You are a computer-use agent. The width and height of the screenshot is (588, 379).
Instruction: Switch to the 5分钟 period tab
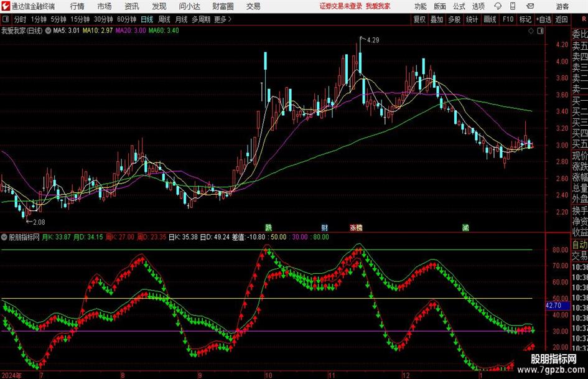[x=58, y=19]
